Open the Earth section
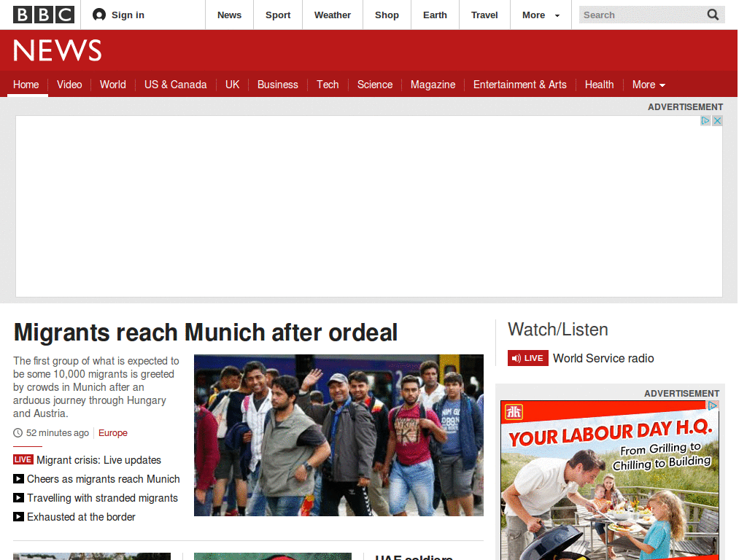Viewport: 747px width, 560px height. (435, 15)
